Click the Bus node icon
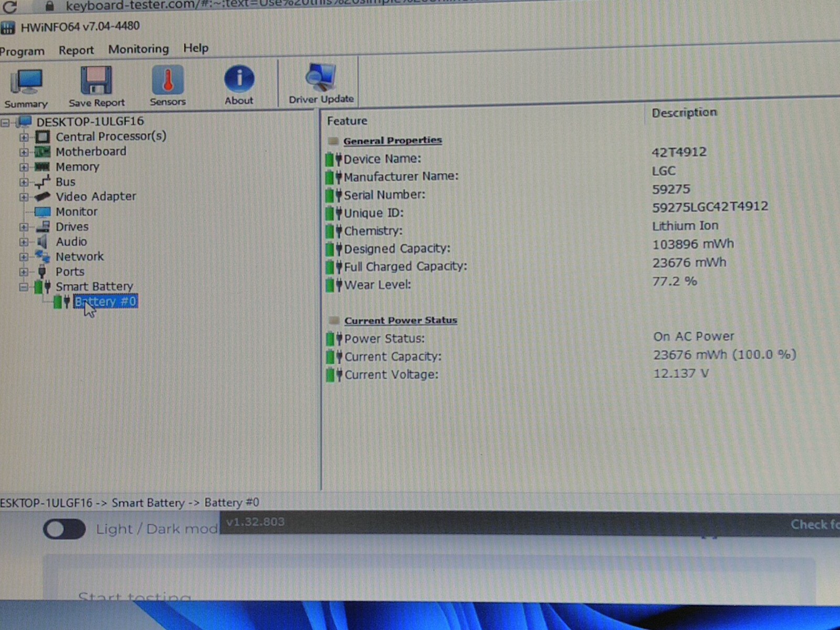Image resolution: width=840 pixels, height=630 pixels. [x=42, y=182]
